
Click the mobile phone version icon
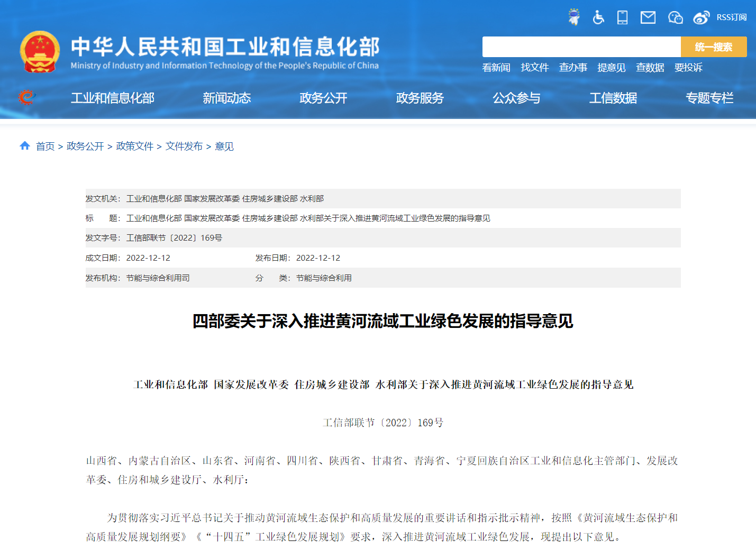[623, 17]
